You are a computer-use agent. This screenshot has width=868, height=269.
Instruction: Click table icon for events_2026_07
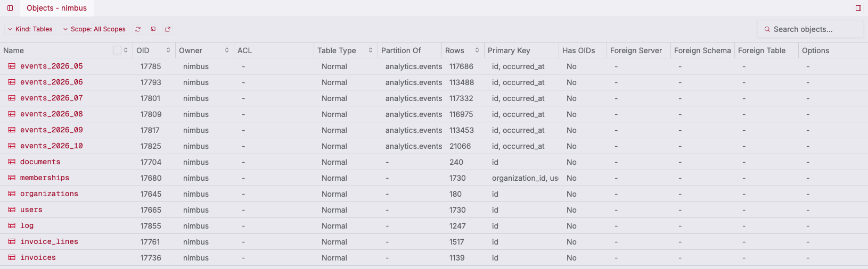(x=12, y=98)
